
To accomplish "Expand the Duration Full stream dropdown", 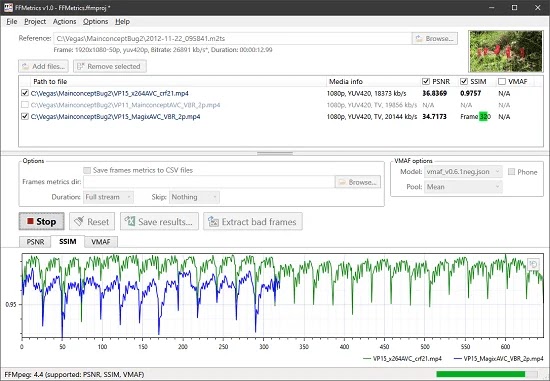I will (x=108, y=197).
